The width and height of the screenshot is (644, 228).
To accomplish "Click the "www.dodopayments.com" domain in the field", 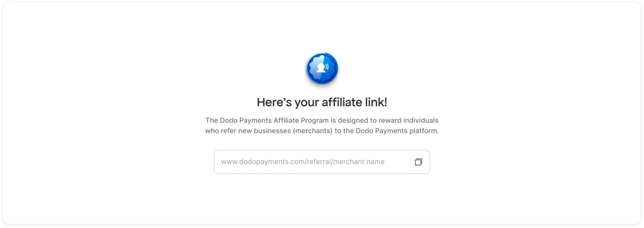I will 261,162.
